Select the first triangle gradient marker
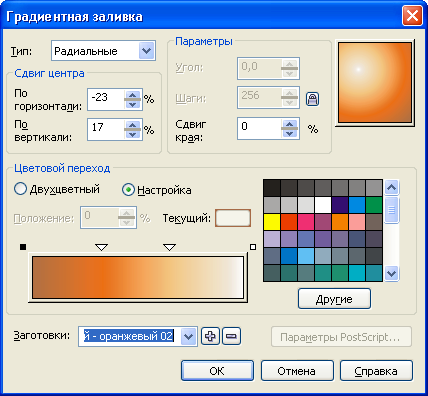The image size is (428, 396). [x=101, y=247]
